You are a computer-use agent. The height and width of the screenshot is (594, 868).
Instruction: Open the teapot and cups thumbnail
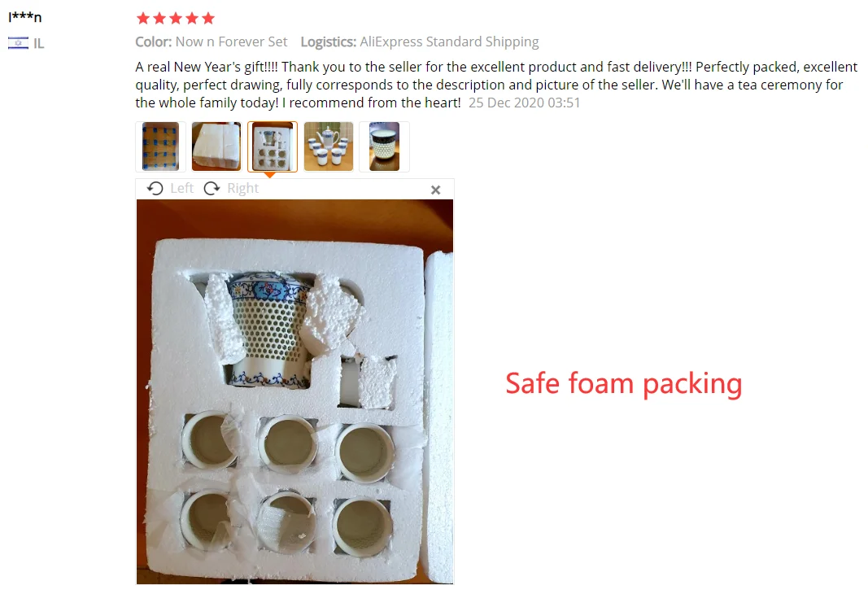coord(329,146)
